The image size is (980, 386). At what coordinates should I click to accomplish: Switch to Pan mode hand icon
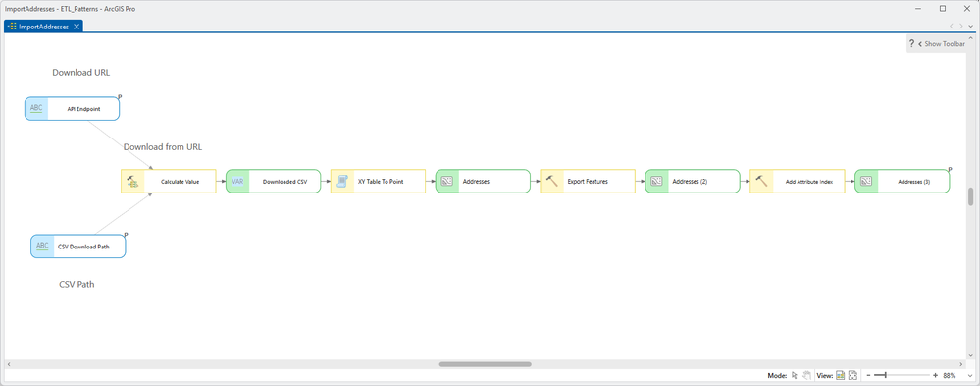coord(806,375)
